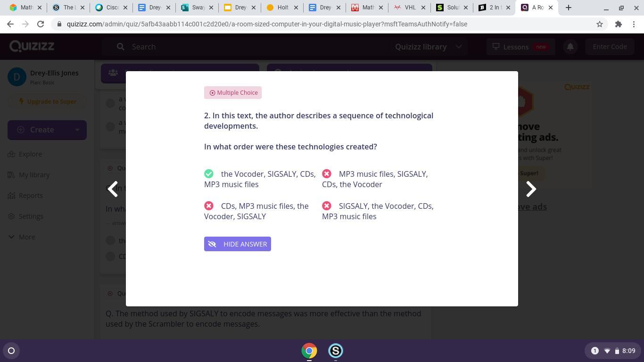Click the red X beside MP3 music files answer
Viewport: 644px width, 362px height.
coord(327,174)
